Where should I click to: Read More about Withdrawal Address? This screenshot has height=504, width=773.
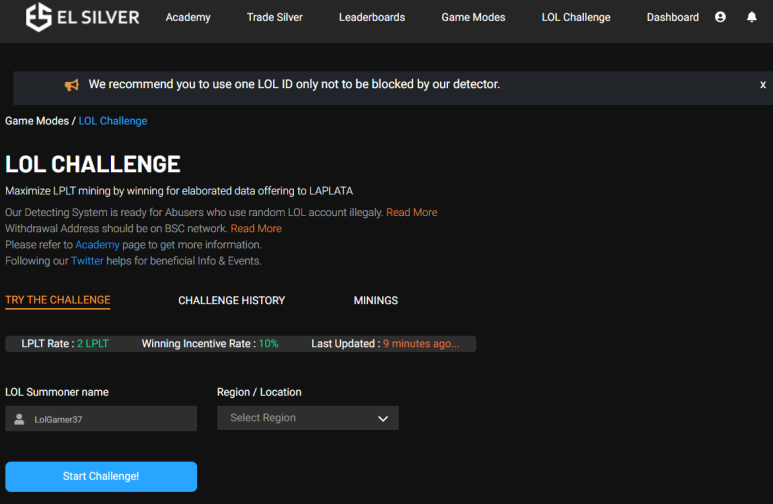pos(256,229)
